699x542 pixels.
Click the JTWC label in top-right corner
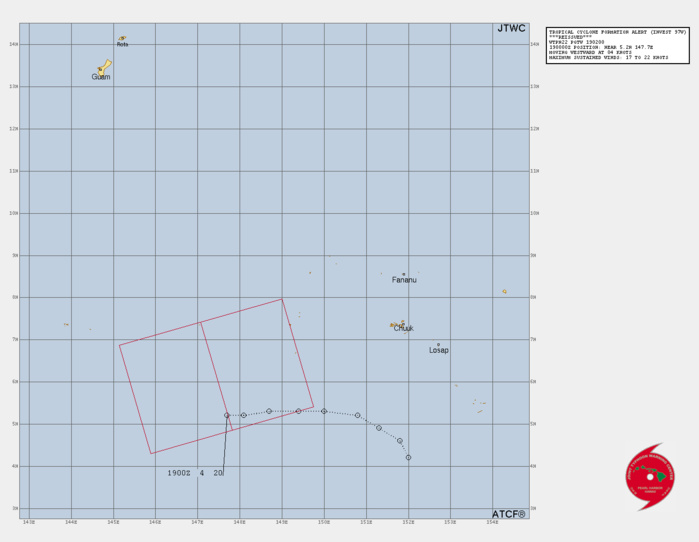(511, 29)
